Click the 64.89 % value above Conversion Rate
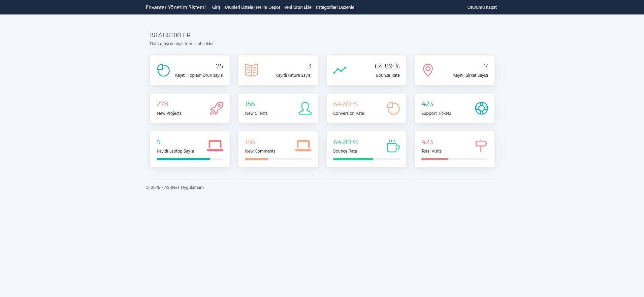Viewport: 644px width, 297px height. click(x=346, y=104)
